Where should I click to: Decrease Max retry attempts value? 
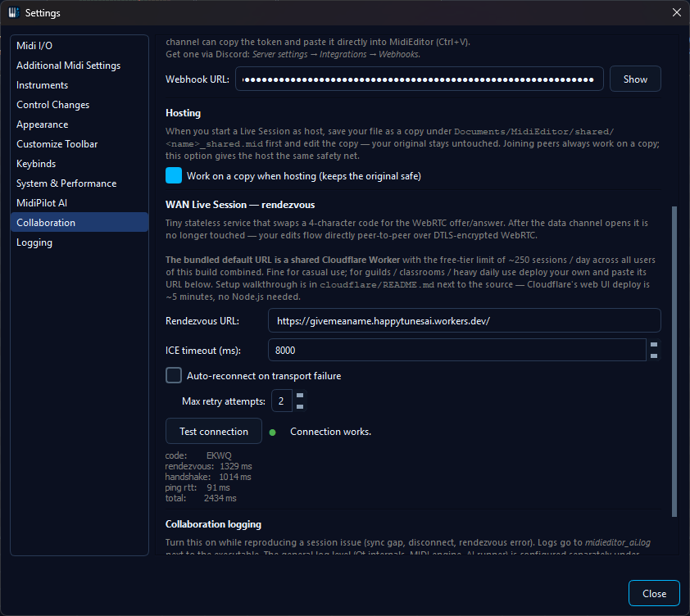[300, 406]
